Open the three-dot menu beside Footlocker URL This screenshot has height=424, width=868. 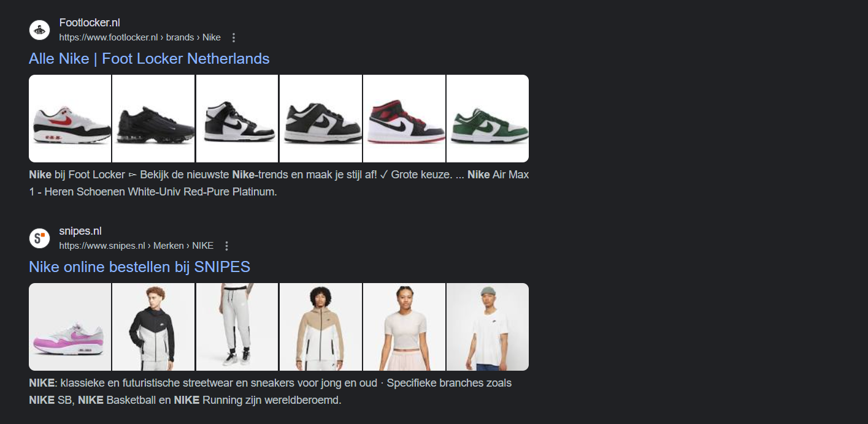pos(233,37)
